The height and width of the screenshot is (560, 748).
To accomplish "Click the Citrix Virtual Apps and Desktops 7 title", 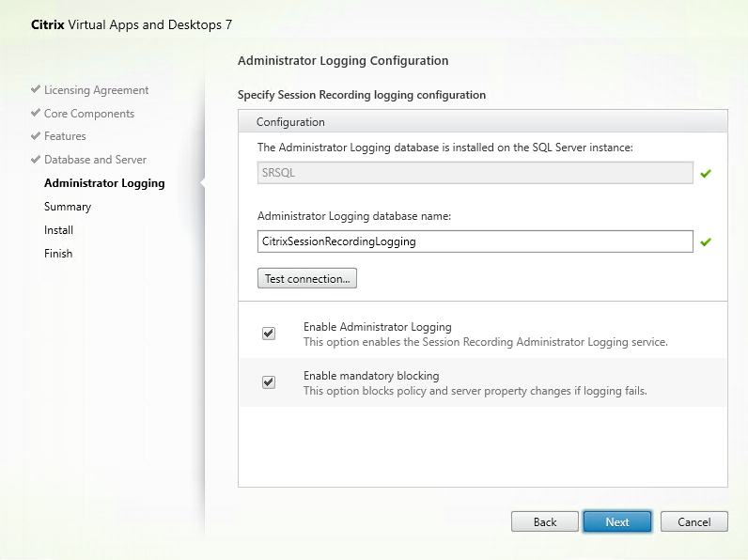I will (125, 23).
